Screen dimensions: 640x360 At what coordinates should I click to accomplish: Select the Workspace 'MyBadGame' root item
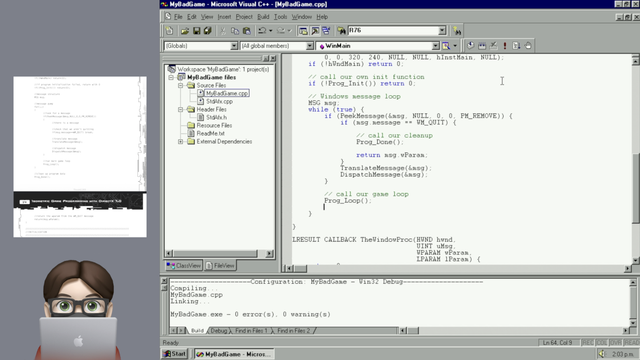(x=223, y=69)
